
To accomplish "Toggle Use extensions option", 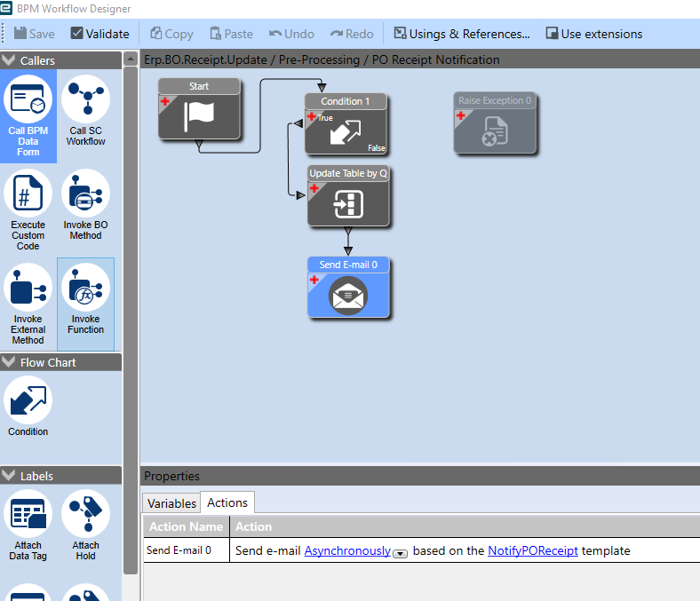I will [x=593, y=34].
